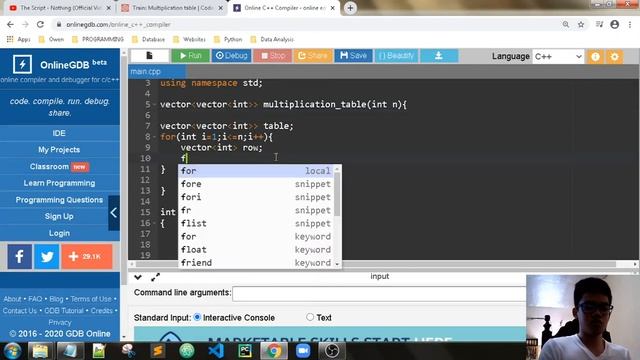This screenshot has width=640, height=360.
Task: Switch to The Script YouTube tab
Action: pyautogui.click(x=60, y=8)
